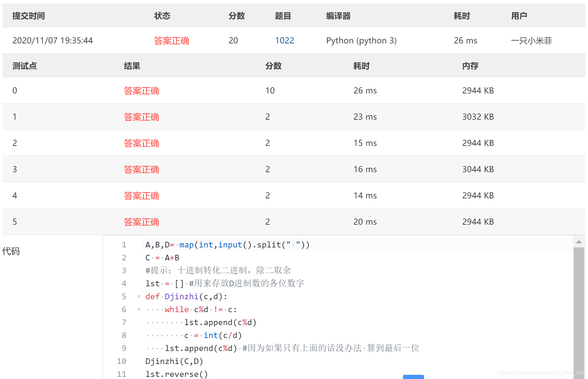Select the 代码 label in the sidebar
This screenshot has height=379, width=588.
11,251
